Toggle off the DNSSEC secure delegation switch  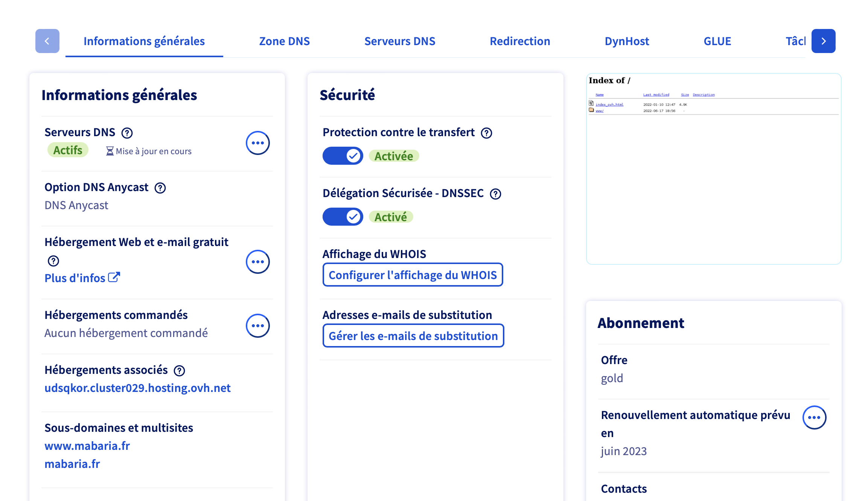click(x=343, y=217)
